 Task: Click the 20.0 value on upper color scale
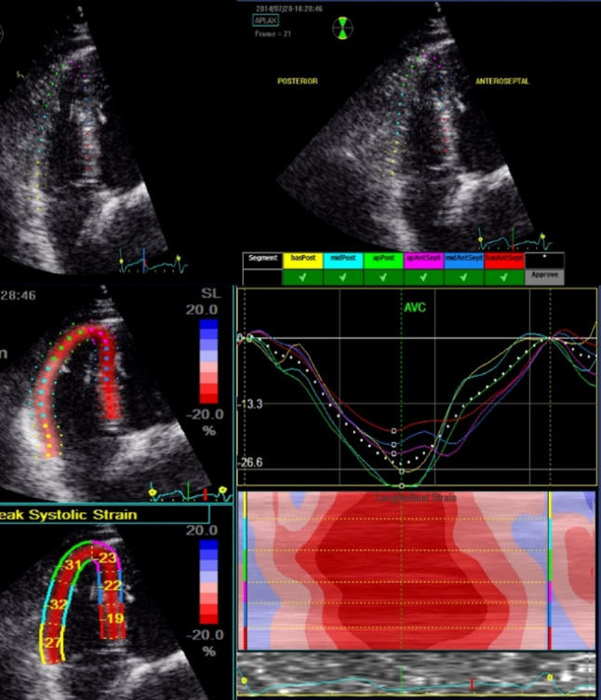[x=202, y=309]
